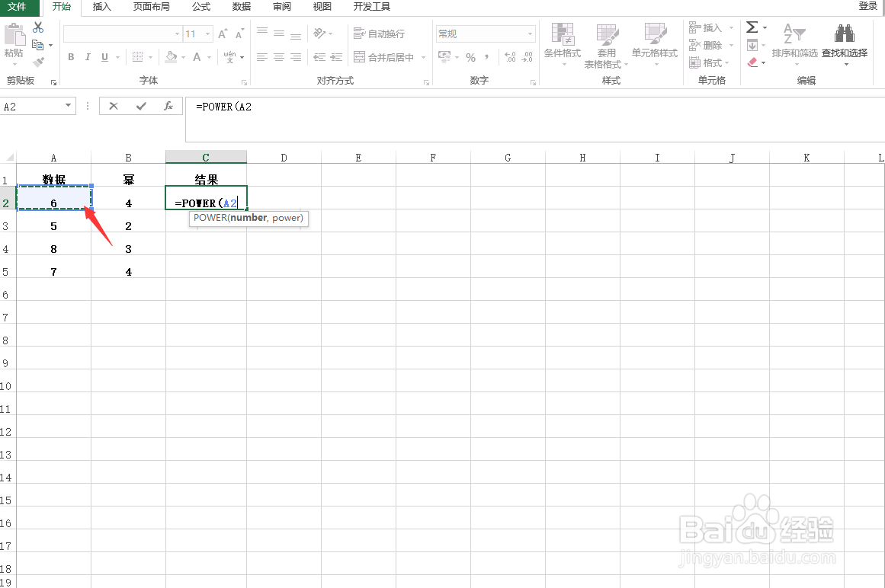The height and width of the screenshot is (588, 885).
Task: Cancel formula entry with X button
Action: 114,106
